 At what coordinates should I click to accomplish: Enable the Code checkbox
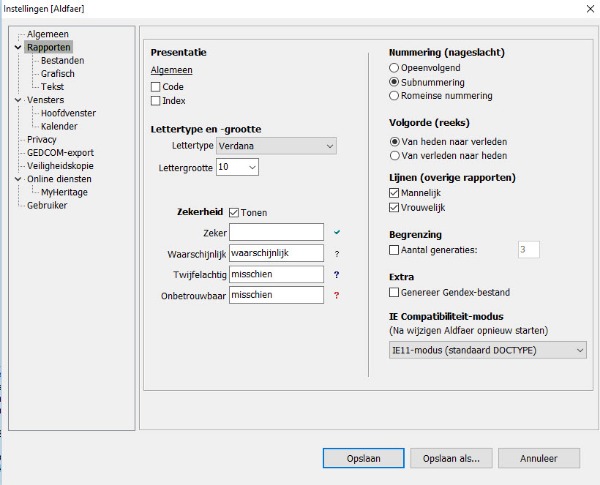click(155, 87)
